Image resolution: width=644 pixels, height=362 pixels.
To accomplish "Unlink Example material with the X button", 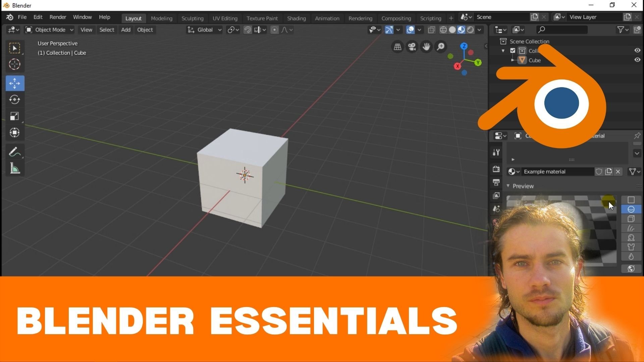I will [x=618, y=172].
